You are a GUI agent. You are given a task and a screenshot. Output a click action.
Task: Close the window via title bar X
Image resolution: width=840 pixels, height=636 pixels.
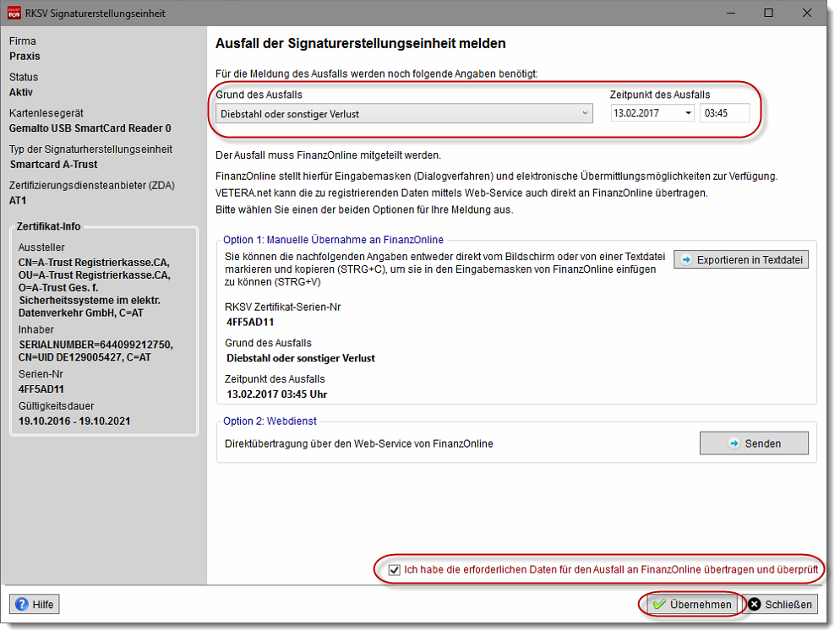tap(808, 14)
